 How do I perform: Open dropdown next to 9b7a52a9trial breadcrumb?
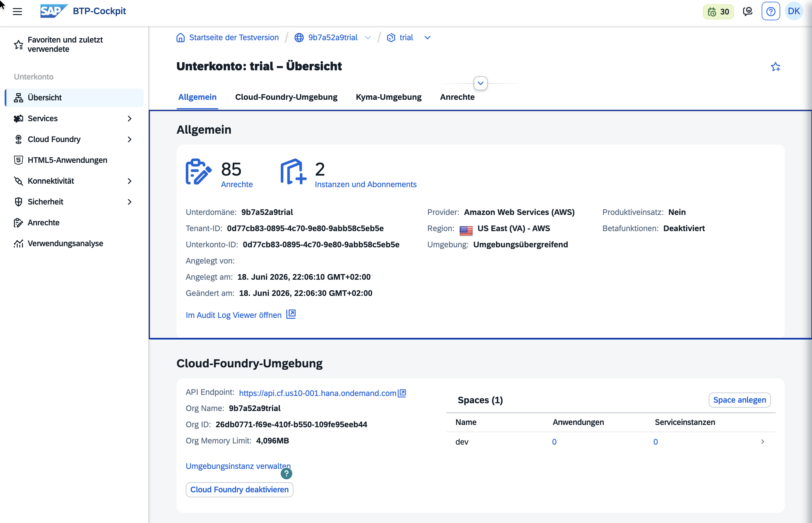coord(368,37)
